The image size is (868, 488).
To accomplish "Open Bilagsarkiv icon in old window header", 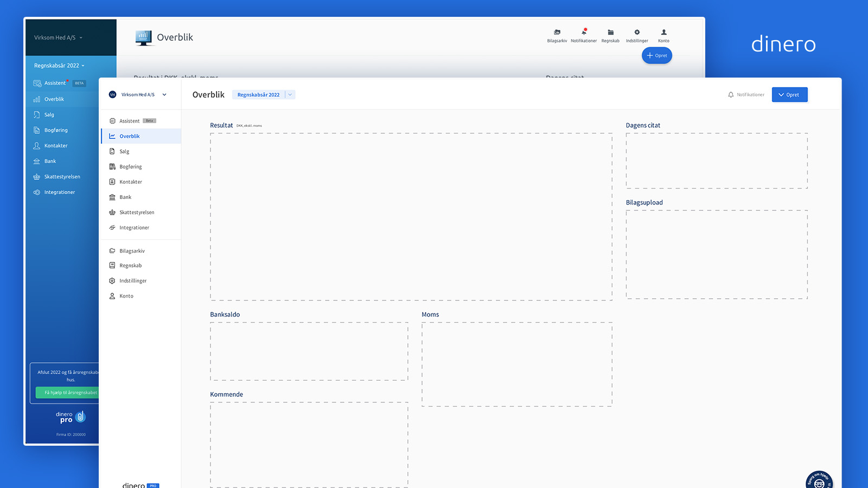I will (x=557, y=33).
